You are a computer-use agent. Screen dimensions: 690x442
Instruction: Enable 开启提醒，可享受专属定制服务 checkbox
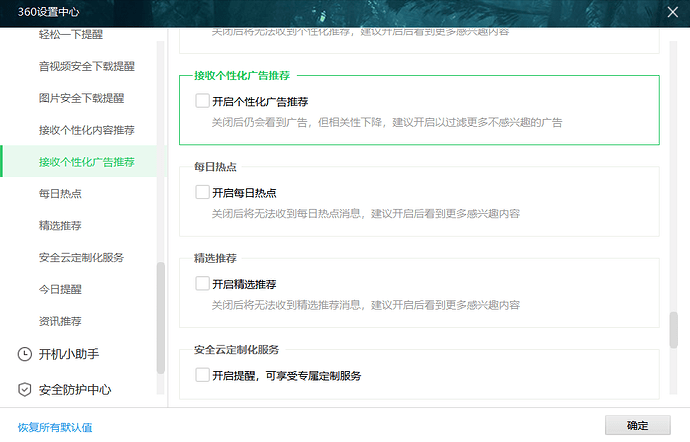203,375
